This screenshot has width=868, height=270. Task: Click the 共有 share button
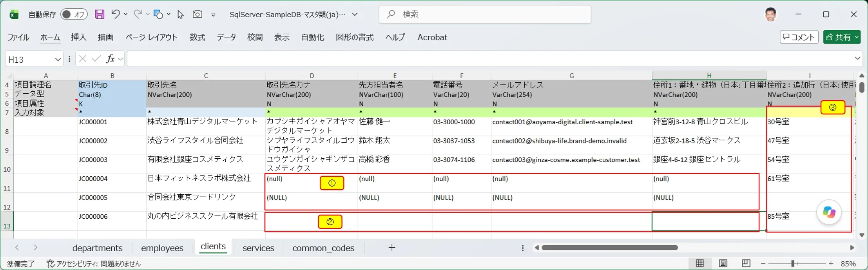842,37
